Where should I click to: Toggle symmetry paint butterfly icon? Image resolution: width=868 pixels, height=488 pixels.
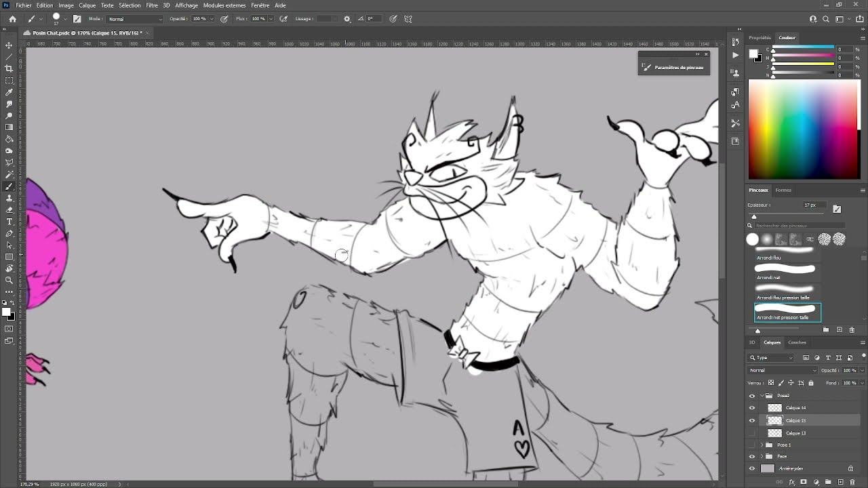click(408, 19)
